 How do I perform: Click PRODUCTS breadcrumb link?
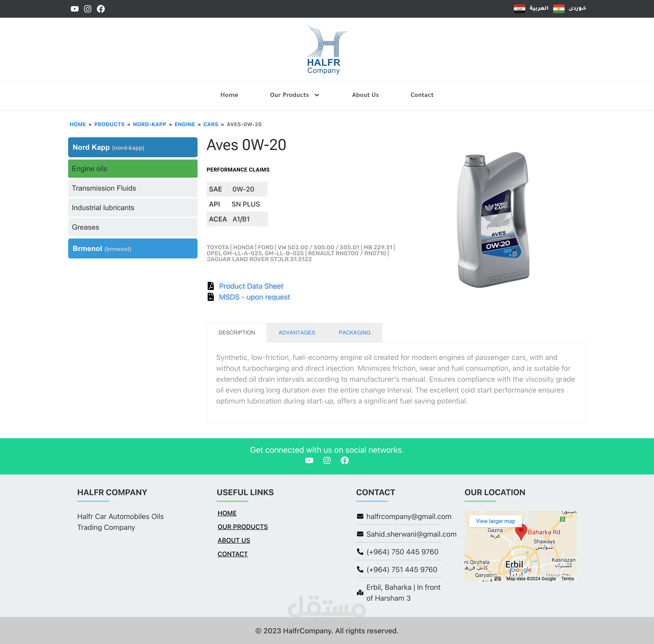(109, 125)
